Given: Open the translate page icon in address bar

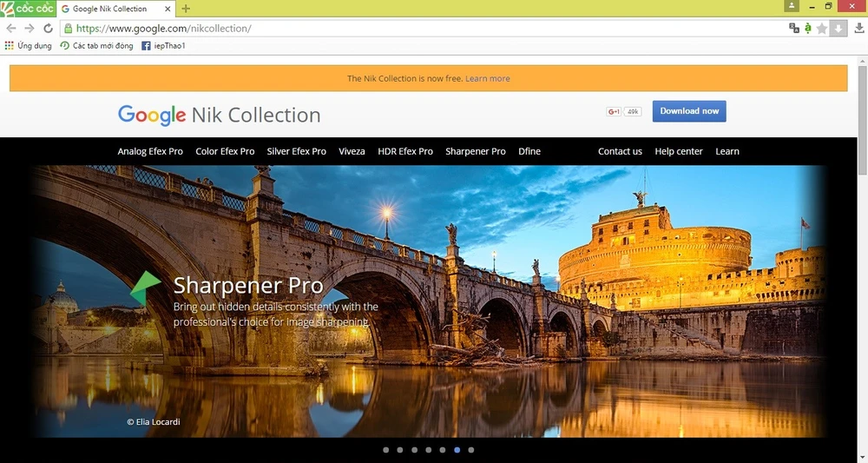Looking at the screenshot, I should tap(793, 29).
